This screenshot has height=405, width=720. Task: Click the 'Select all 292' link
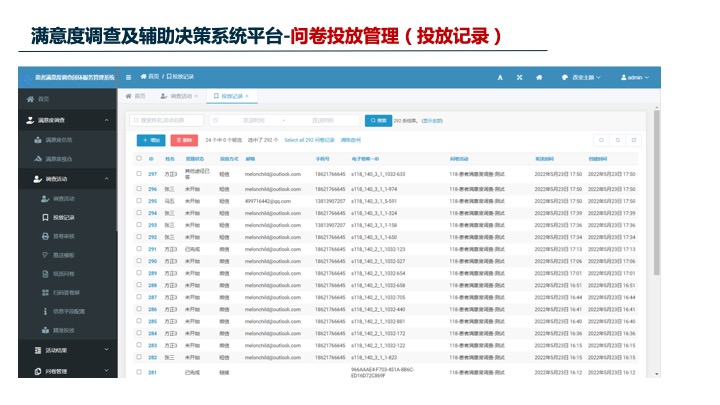click(x=309, y=140)
